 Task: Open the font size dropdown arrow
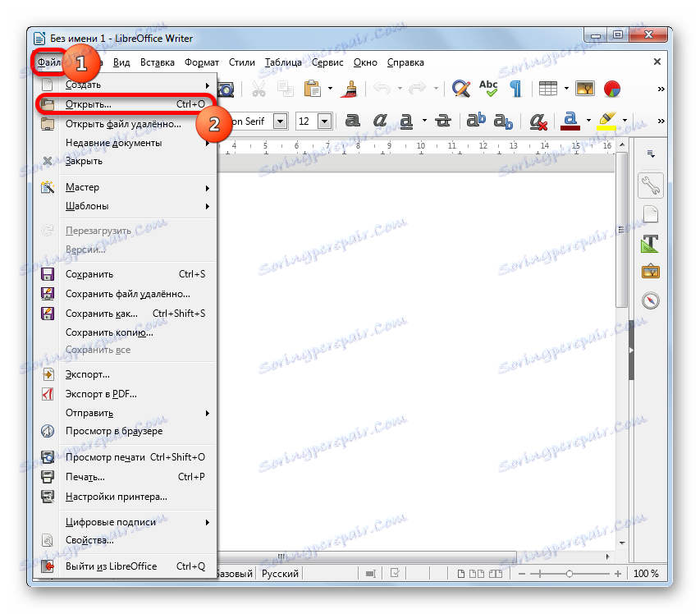pyautogui.click(x=325, y=121)
